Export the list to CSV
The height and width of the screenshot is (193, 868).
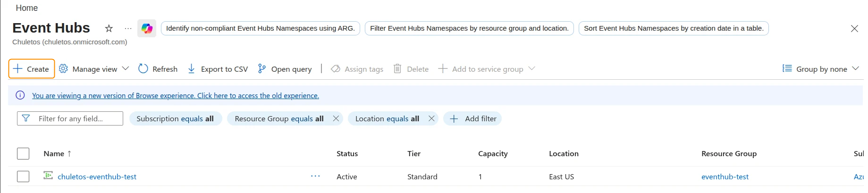click(218, 69)
